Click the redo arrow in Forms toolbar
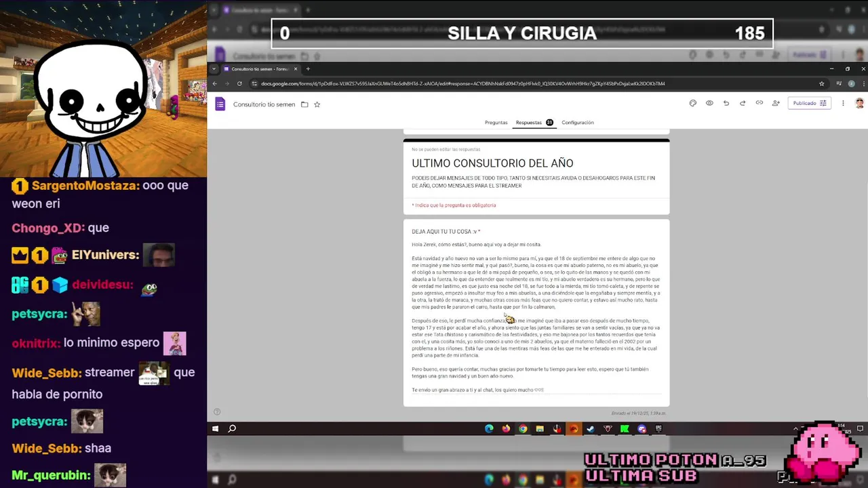The width and height of the screenshot is (868, 488). (743, 103)
